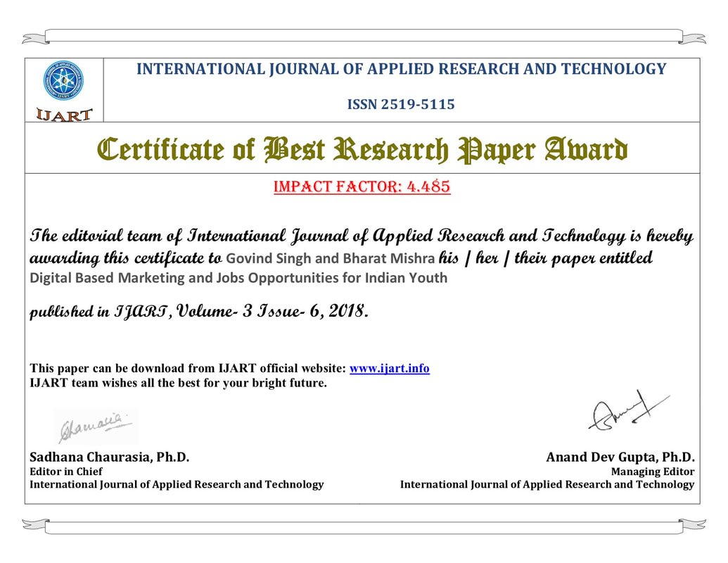Click the Sadhana Chaurasia signature image
The height and width of the screenshot is (563, 728).
point(96,426)
